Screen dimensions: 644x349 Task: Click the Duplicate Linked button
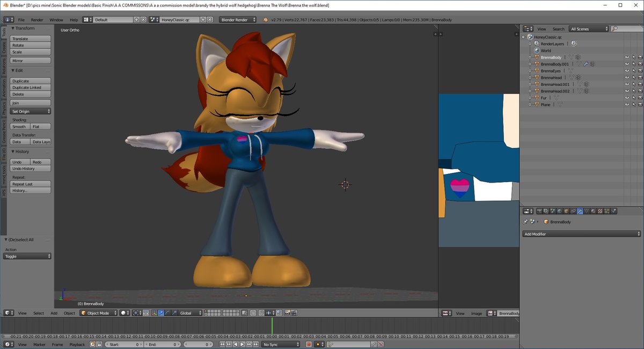tap(31, 88)
